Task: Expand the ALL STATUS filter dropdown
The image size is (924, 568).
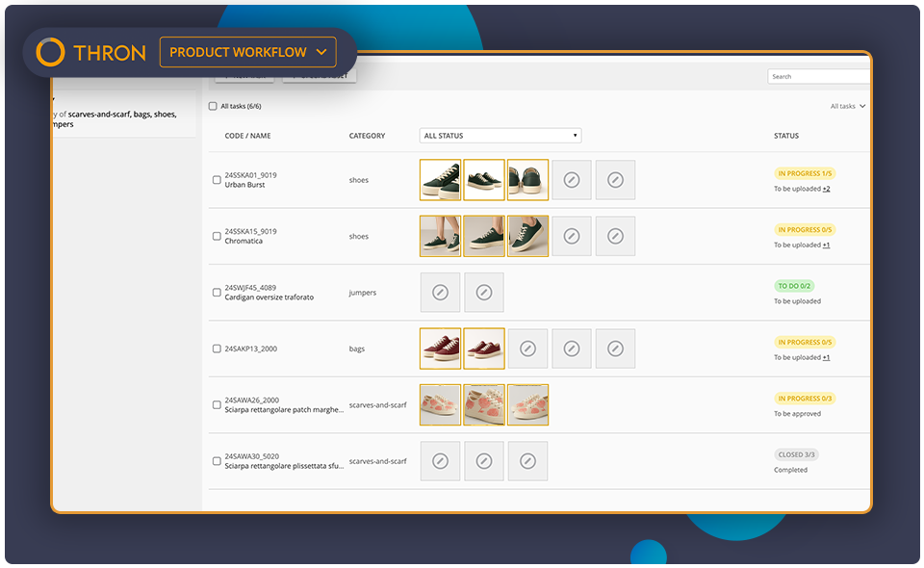Action: click(500, 135)
